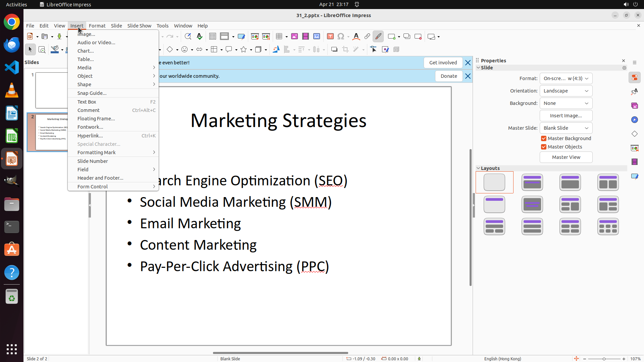Click the Insert Chart toolbar icon
This screenshot has width=644, height=362.
coord(316,37)
